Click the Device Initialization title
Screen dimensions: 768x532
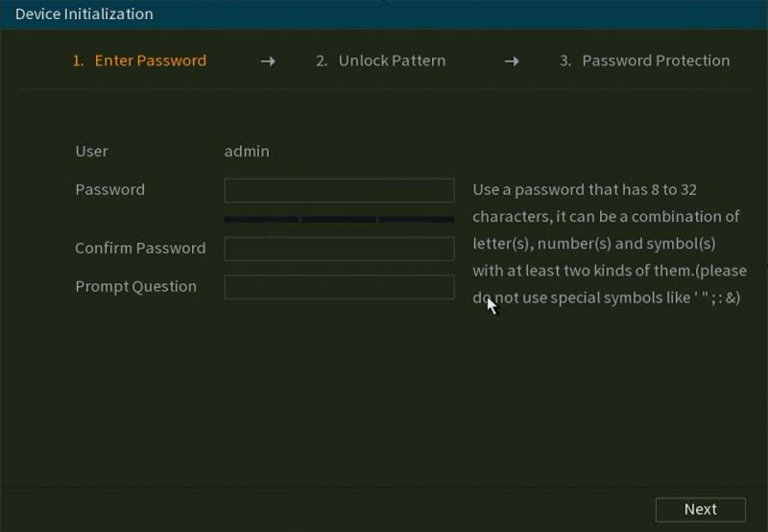(84, 14)
